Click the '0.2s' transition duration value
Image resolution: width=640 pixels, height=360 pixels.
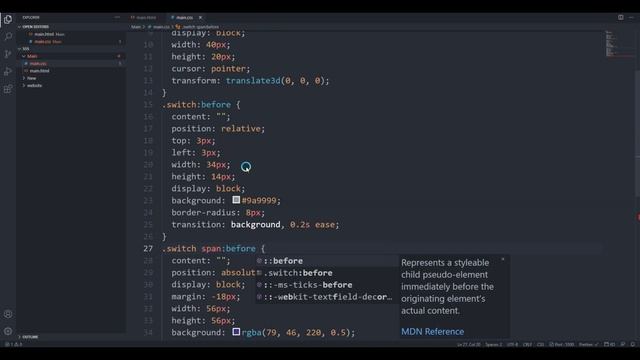pyautogui.click(x=300, y=224)
